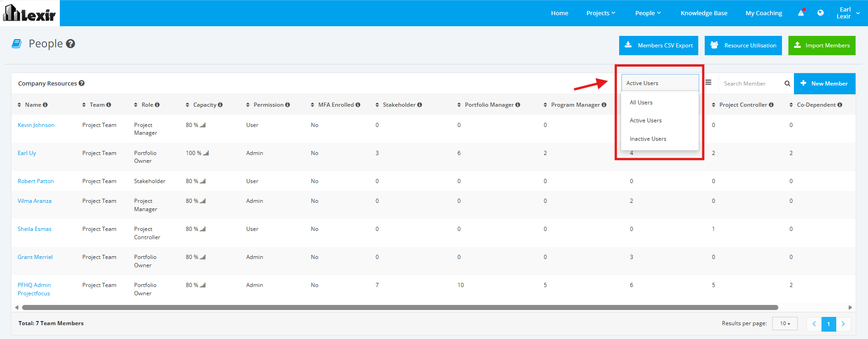Open Results per page dropdown
Image resolution: width=868 pixels, height=339 pixels.
click(x=785, y=323)
